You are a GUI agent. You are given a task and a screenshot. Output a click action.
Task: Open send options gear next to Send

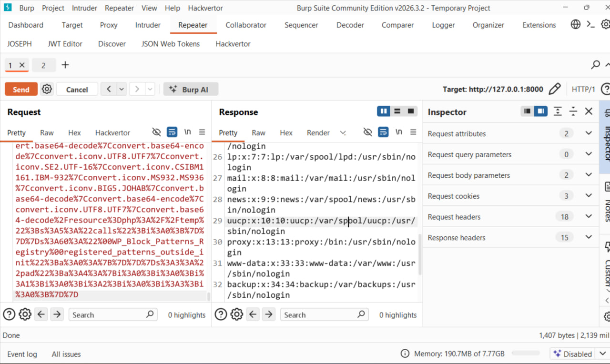tap(47, 89)
